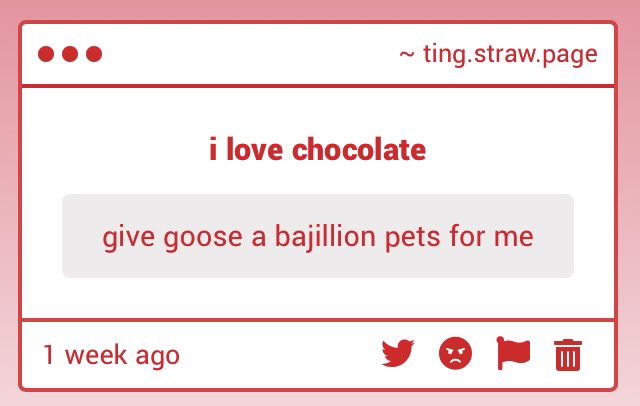Click the "i love chocolate" heading
The height and width of the screenshot is (406, 640).
pos(318,151)
